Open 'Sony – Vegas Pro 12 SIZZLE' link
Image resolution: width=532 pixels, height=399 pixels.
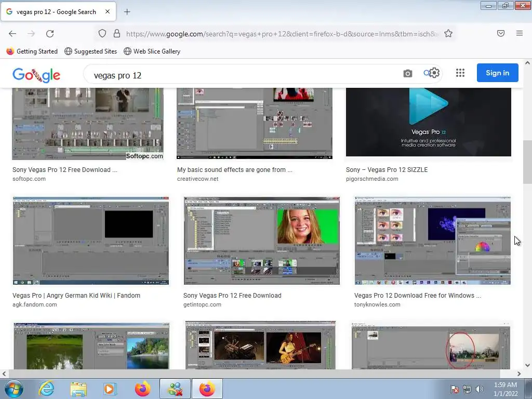(x=387, y=170)
